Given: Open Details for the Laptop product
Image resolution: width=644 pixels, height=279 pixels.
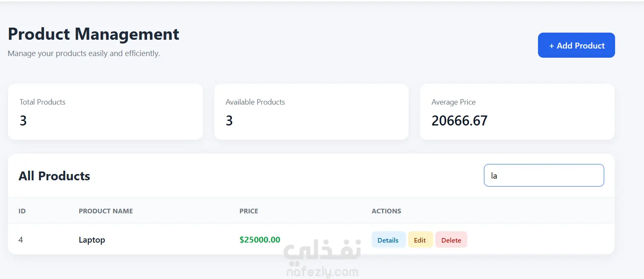Looking at the screenshot, I should tap(388, 240).
